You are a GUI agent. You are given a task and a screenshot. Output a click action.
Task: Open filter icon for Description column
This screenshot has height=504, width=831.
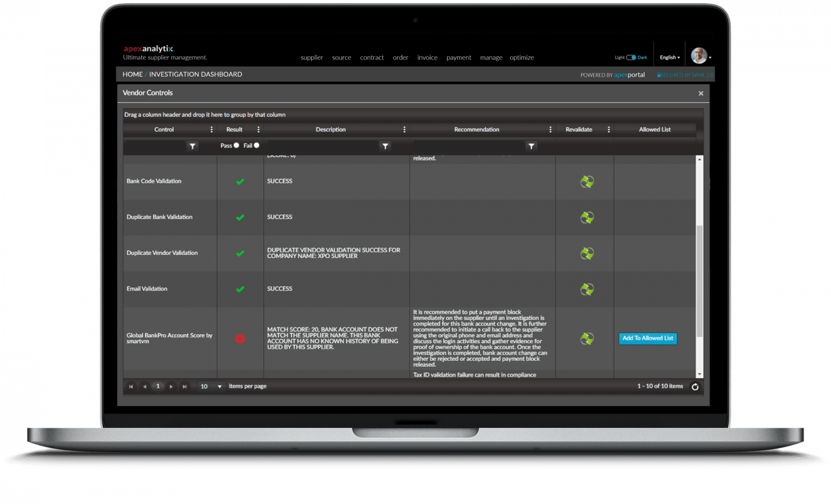[385, 146]
